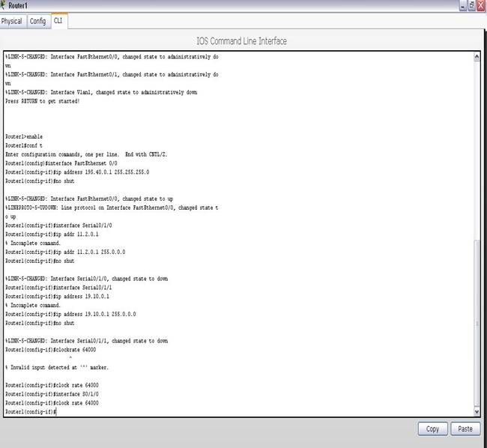487x448 pixels.
Task: Click the 'interface Serial0/1/1' command line
Action: 58,288
